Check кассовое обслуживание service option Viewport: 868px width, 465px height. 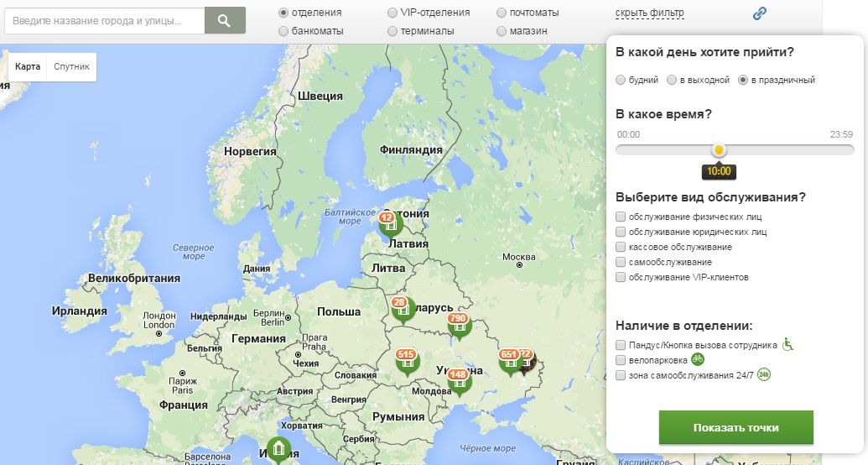[x=621, y=247]
